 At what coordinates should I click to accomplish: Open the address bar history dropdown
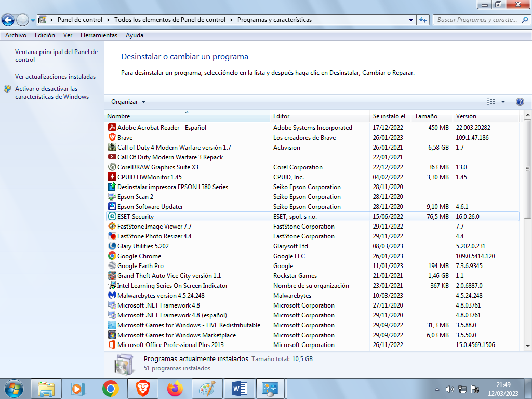coord(411,20)
